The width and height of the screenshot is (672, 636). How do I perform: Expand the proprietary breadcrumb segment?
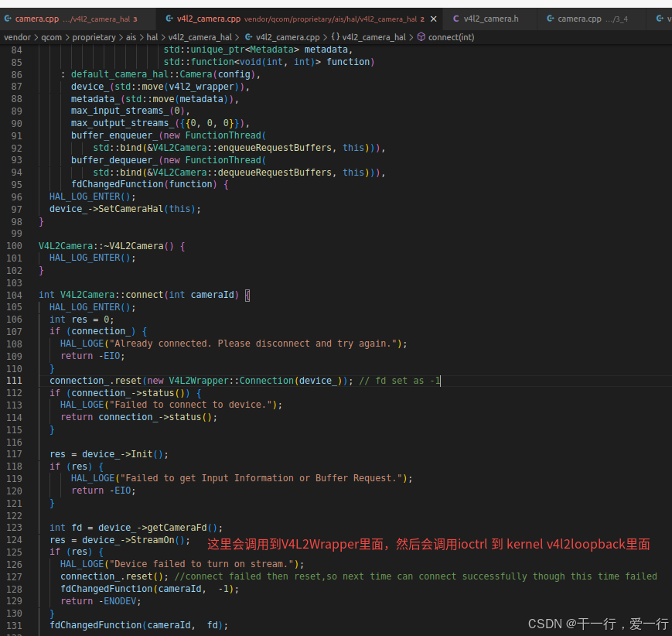[94, 37]
